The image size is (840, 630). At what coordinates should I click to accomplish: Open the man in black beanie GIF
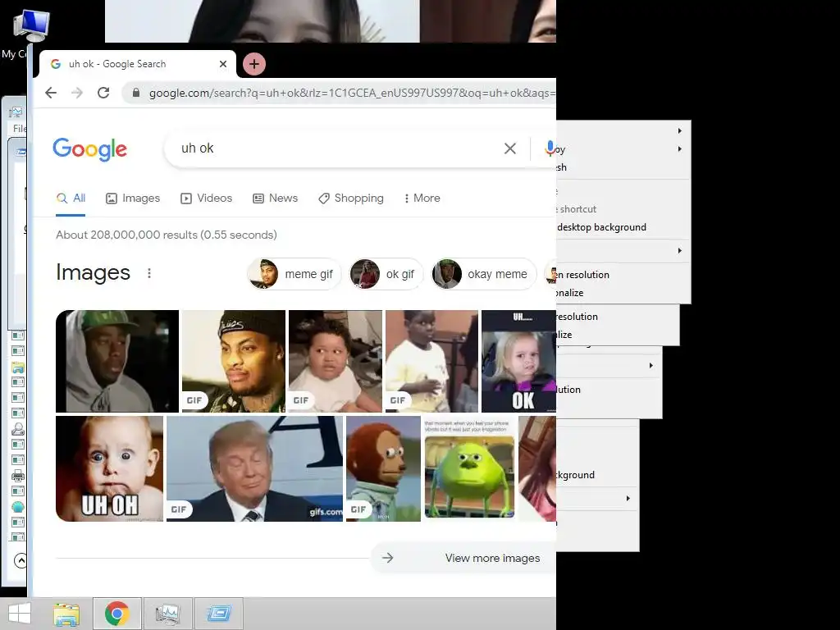pos(234,361)
